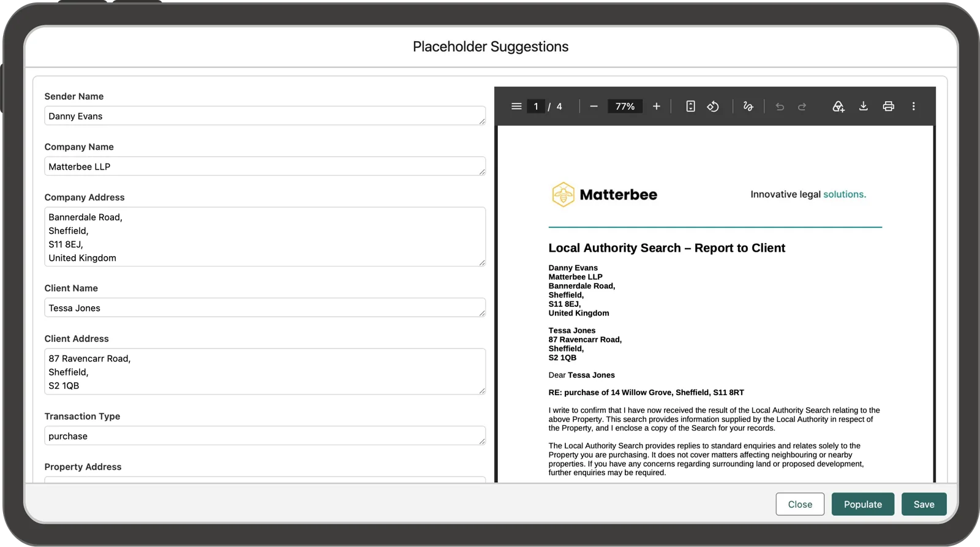Click the 'Property Address' field label
The height and width of the screenshot is (547, 980).
coord(83,467)
